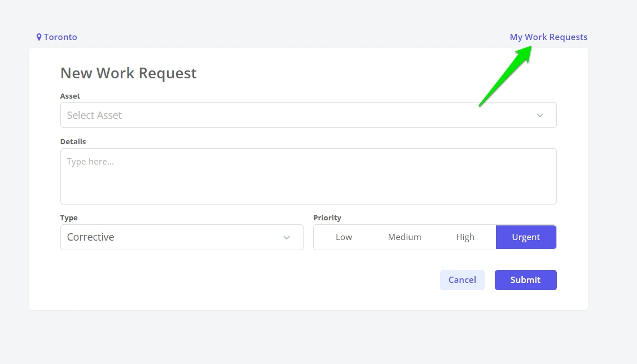Click the Toronto location pin icon
This screenshot has width=637, height=364.
click(x=39, y=37)
